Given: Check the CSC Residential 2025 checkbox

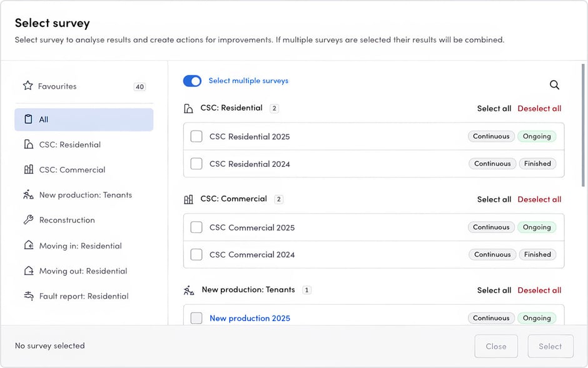Looking at the screenshot, I should [x=196, y=136].
